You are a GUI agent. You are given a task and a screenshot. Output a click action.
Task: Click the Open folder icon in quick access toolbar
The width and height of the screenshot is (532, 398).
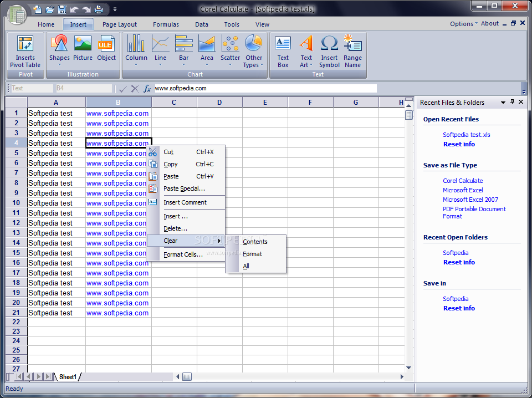click(49, 9)
